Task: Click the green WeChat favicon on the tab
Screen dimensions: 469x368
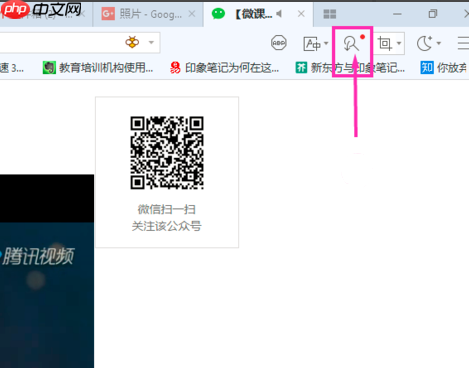Action: pyautogui.click(x=218, y=14)
